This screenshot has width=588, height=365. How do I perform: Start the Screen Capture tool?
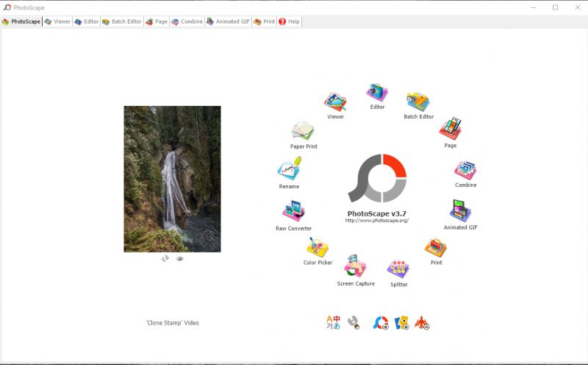pyautogui.click(x=355, y=266)
